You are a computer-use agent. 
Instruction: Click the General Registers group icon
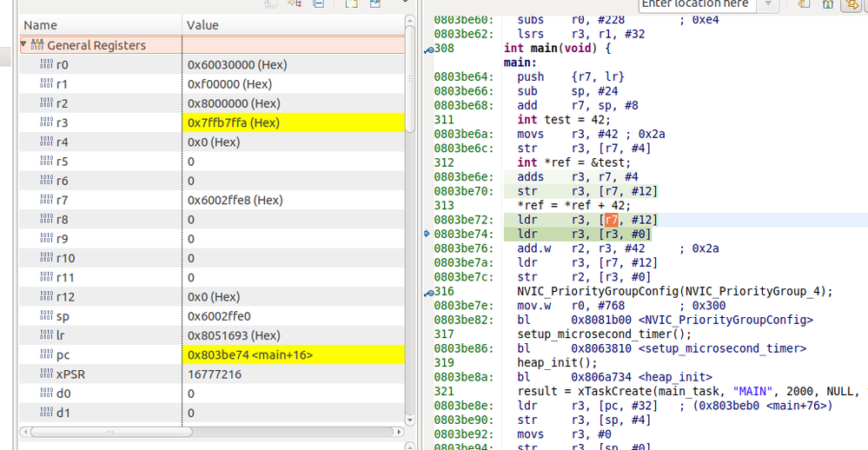pos(37,45)
